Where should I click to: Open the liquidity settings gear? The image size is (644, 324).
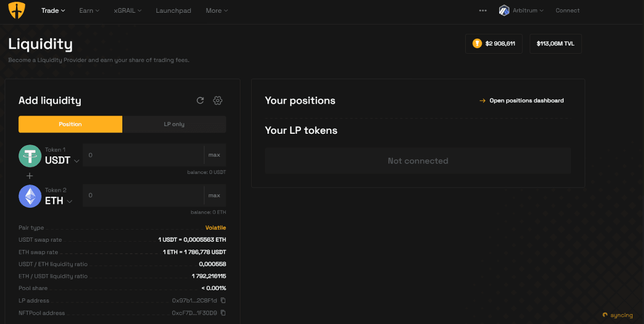click(x=218, y=100)
